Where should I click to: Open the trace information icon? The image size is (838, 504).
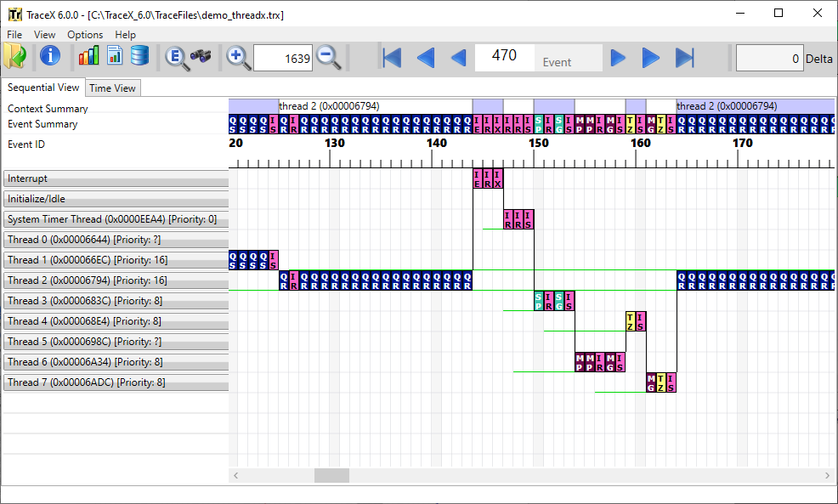[50, 57]
